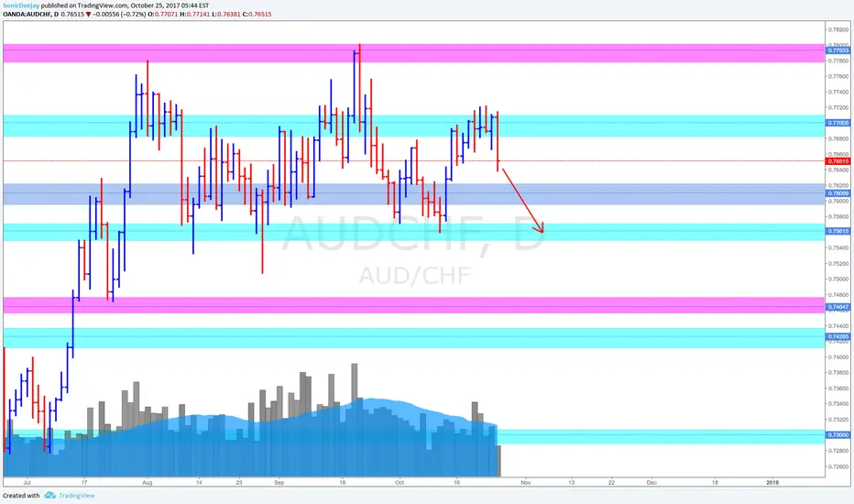Click the change value -0.00556 (-0.72%)
This screenshot has width=854, height=504.
119,14
